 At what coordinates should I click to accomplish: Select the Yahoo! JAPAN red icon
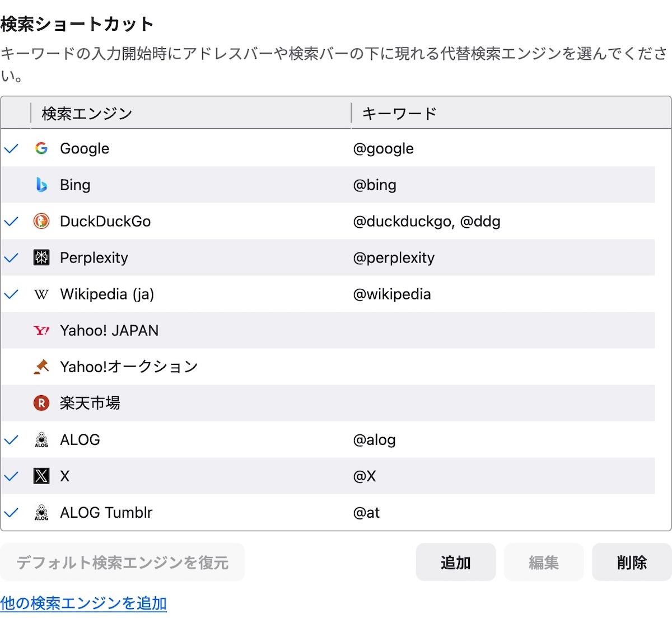click(x=41, y=331)
